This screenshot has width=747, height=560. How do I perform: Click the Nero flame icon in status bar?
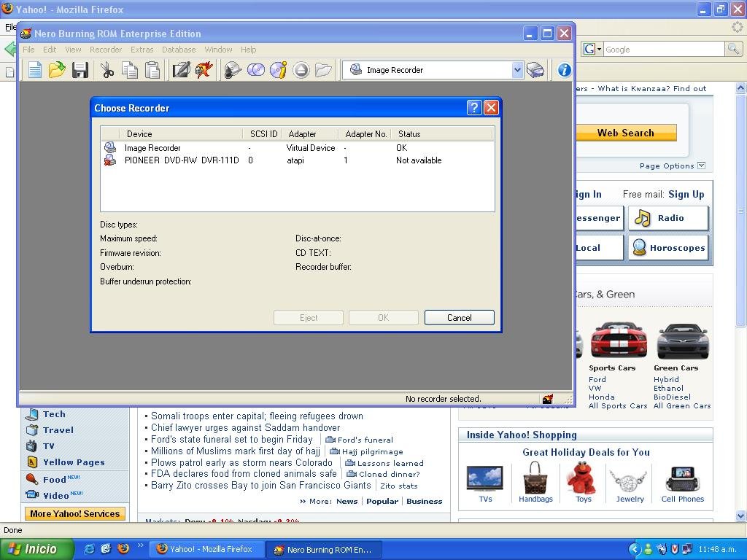[548, 399]
